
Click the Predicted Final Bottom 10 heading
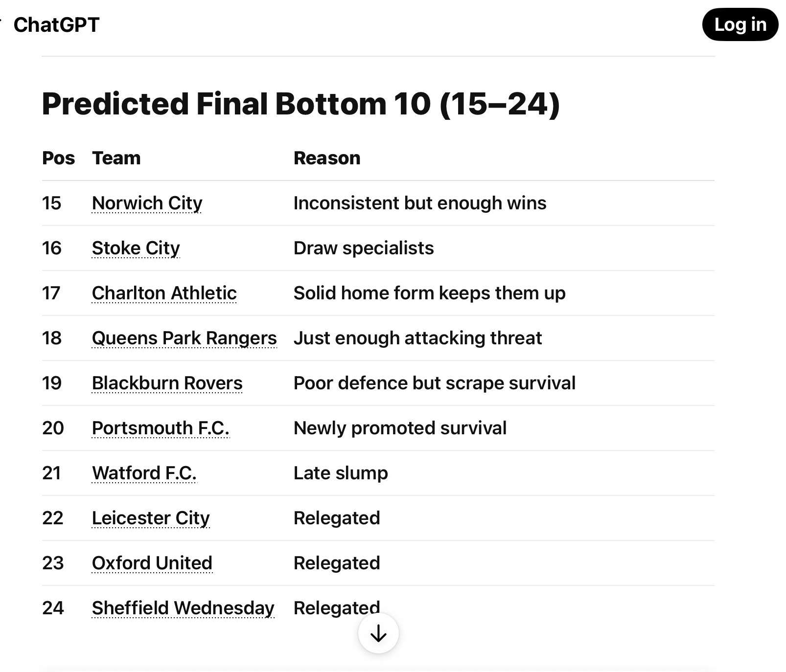pos(301,104)
